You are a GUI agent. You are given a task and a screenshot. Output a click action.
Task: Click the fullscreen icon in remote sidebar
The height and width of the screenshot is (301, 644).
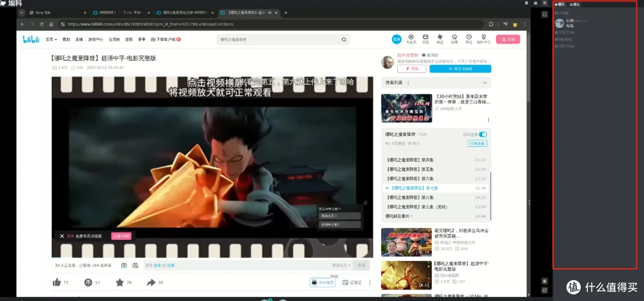(x=544, y=14)
